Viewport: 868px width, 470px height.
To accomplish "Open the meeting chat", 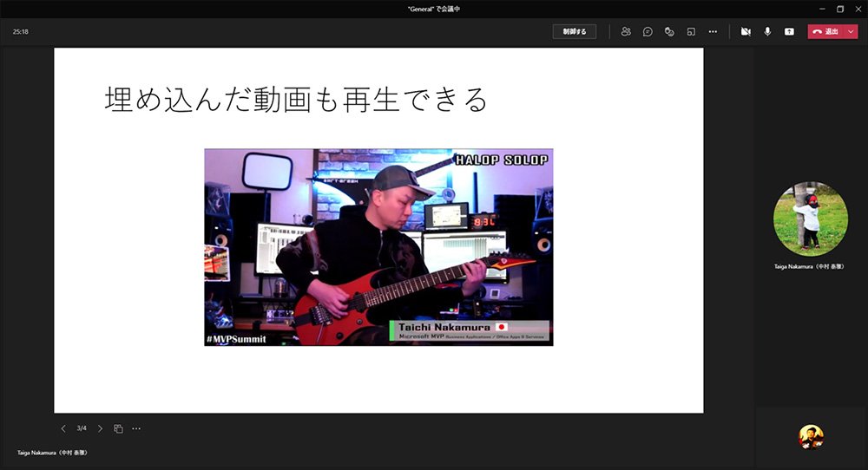I will point(648,31).
